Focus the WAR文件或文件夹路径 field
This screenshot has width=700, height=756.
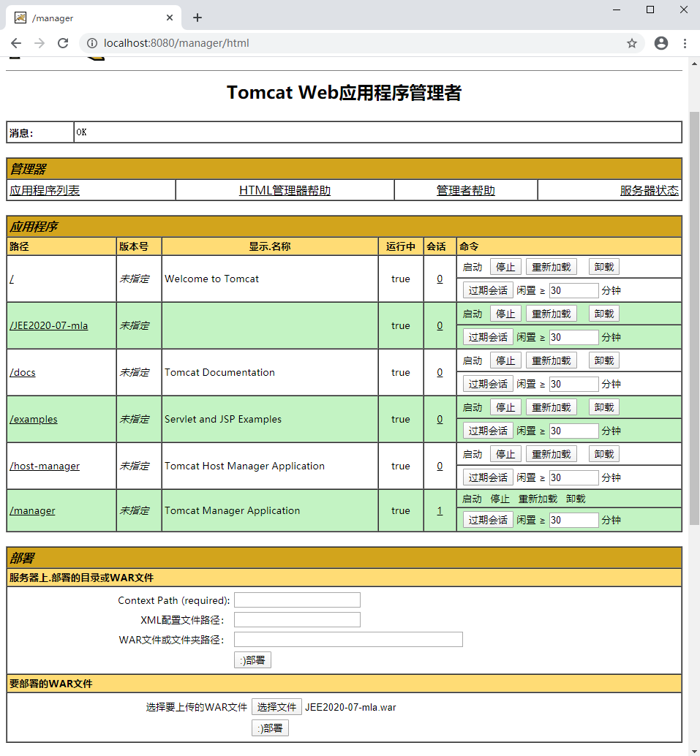coord(348,639)
